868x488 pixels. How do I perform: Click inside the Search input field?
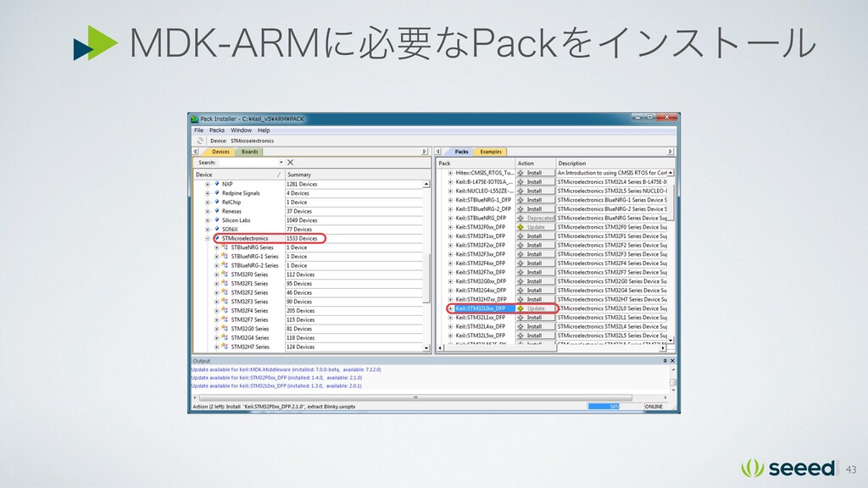[247, 162]
